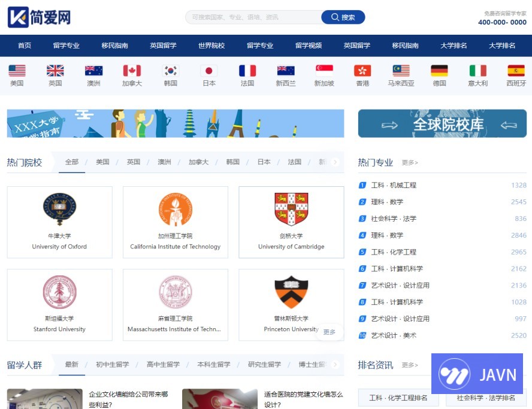Screen dimensions: 532x409
Task: Click the Caltech orange torch logo
Action: click(176, 209)
